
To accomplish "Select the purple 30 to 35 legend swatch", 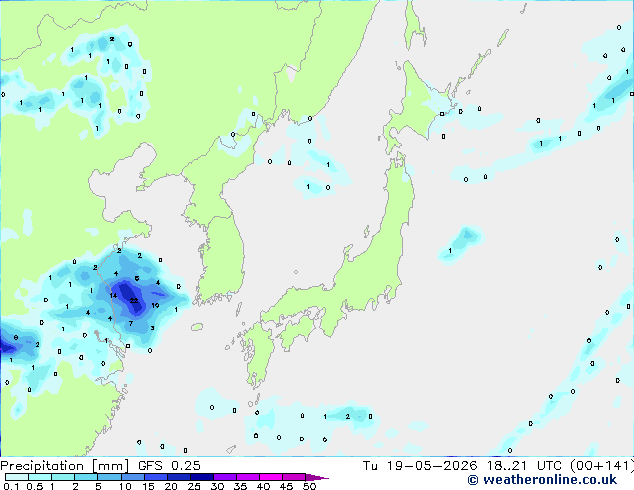I will coord(225,477).
